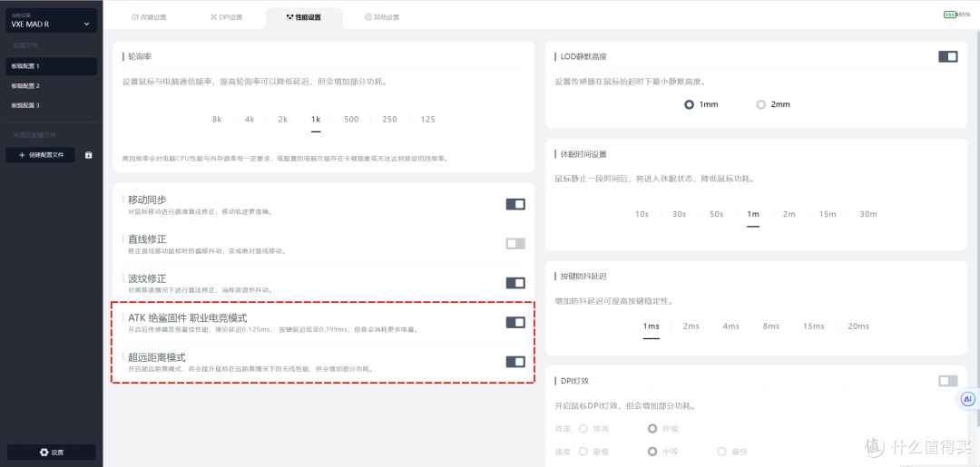Image resolution: width=980 pixels, height=467 pixels.
Task: Set debounce delay to 8ms
Action: pos(771,326)
